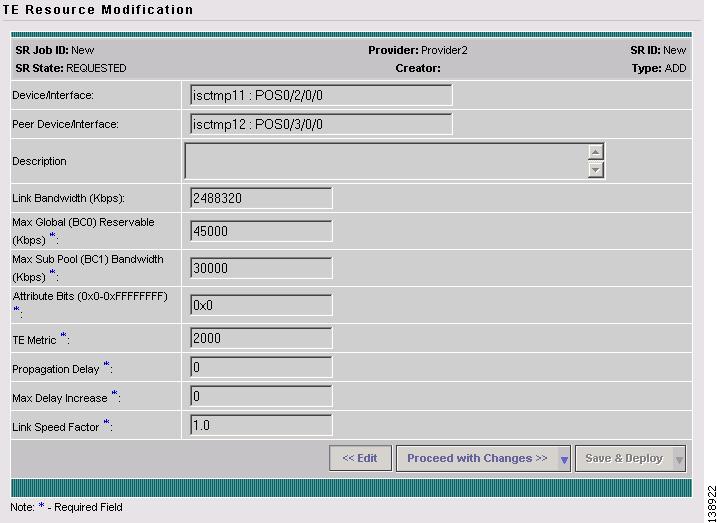Click the 'Provider: Provider2' text

click(x=418, y=50)
